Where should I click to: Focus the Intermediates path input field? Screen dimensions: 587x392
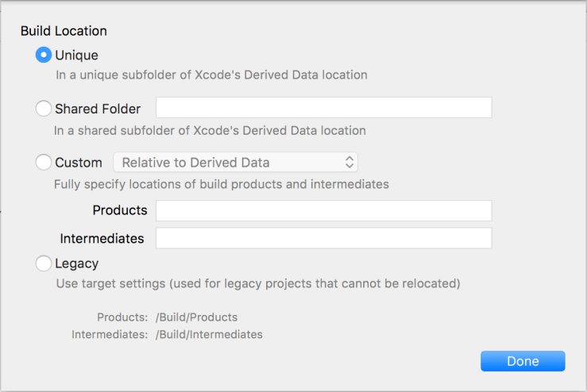pyautogui.click(x=323, y=238)
